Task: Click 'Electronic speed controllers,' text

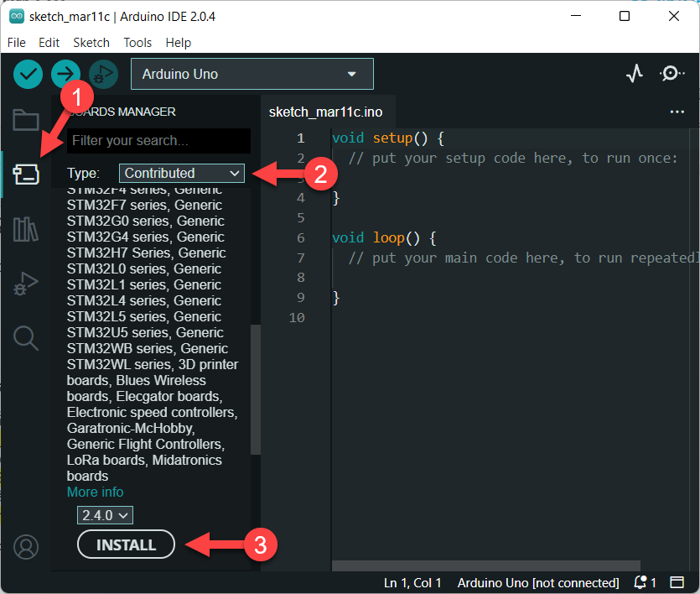Action: [x=153, y=412]
